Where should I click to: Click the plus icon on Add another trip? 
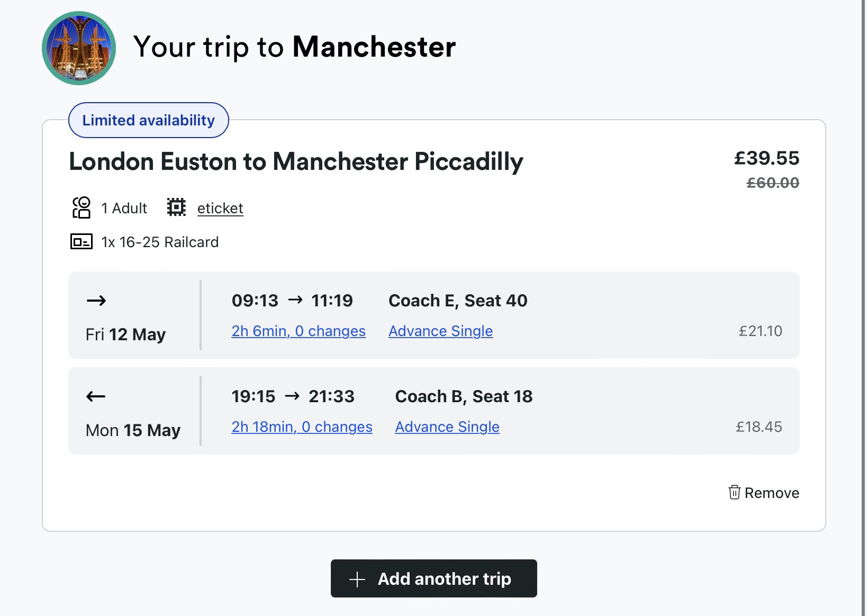pos(357,579)
